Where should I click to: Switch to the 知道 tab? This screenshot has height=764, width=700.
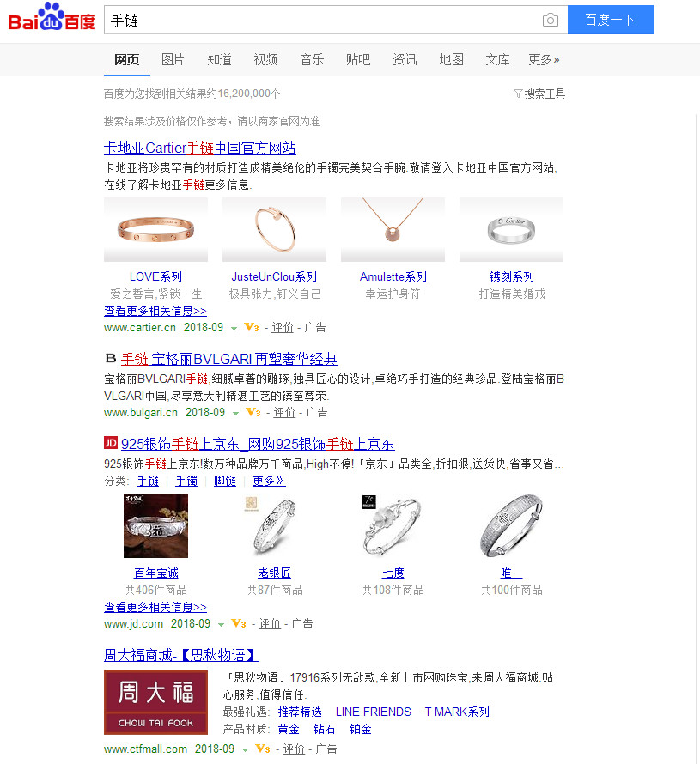219,60
